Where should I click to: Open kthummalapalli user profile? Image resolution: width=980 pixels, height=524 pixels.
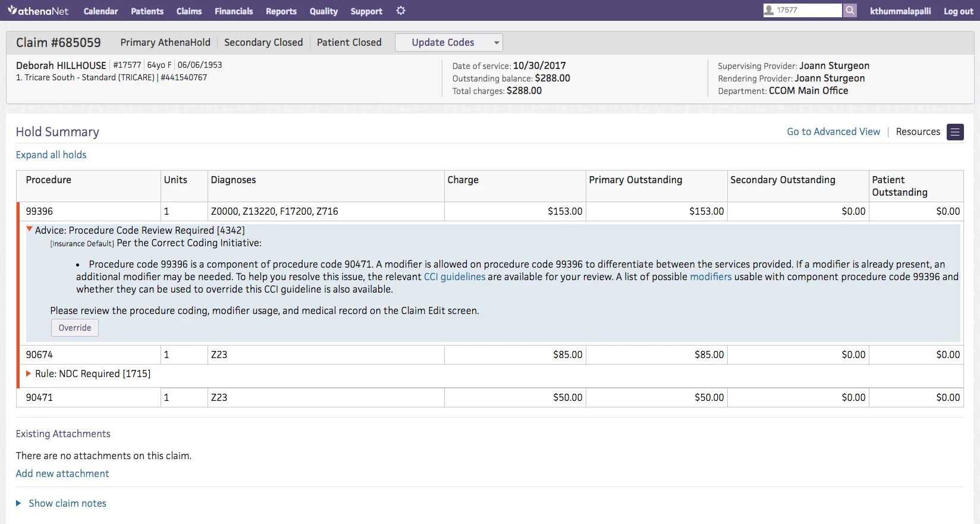tap(900, 11)
